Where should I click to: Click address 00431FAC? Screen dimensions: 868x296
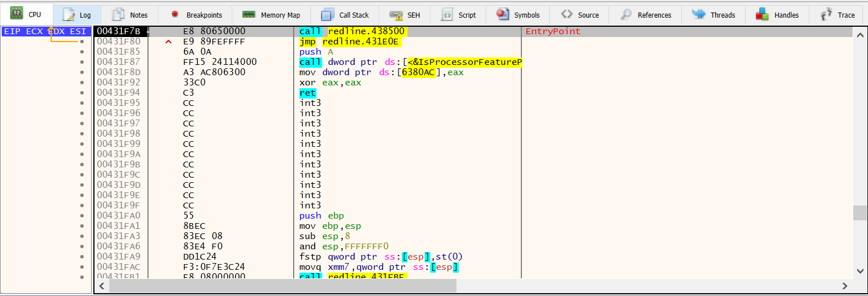[x=118, y=267]
